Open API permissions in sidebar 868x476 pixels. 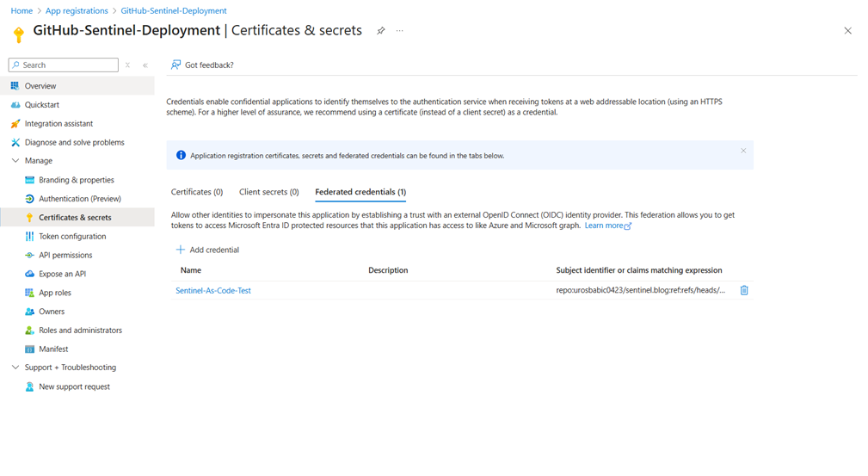65,256
